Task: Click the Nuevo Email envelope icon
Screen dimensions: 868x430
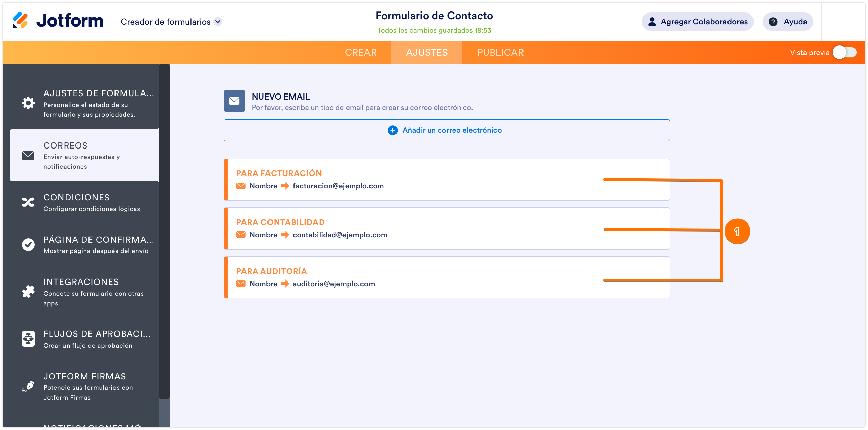Action: [x=234, y=101]
